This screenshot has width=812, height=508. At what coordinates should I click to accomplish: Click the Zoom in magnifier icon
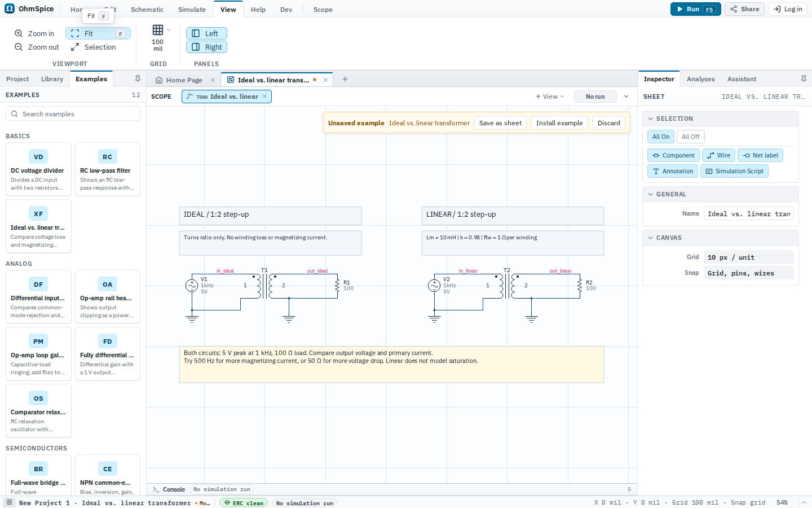[x=19, y=33]
